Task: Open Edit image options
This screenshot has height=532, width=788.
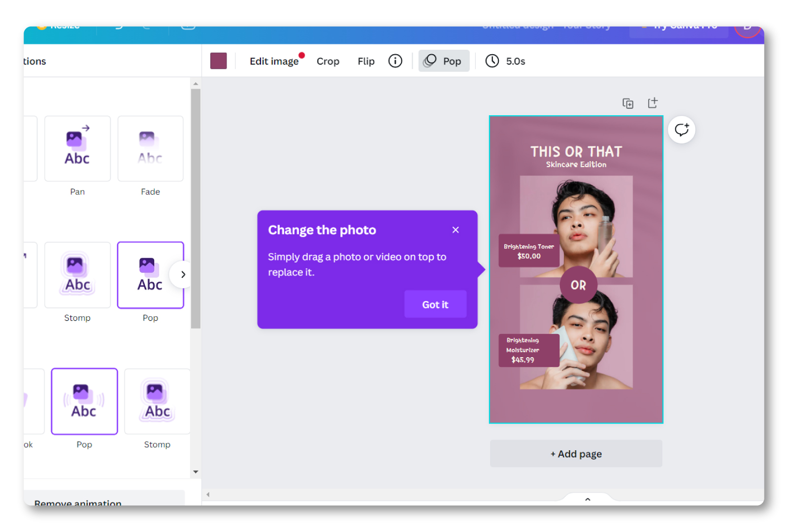Action: tap(274, 61)
